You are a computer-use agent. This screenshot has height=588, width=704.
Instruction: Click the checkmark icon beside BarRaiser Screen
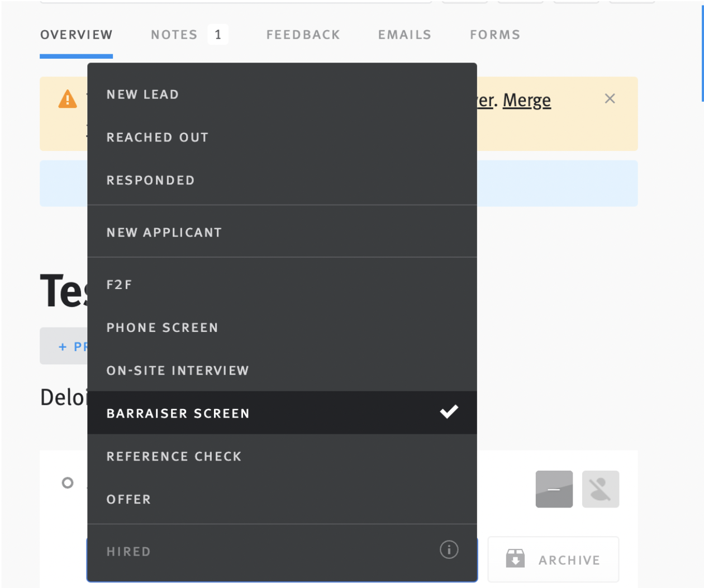pyautogui.click(x=448, y=412)
